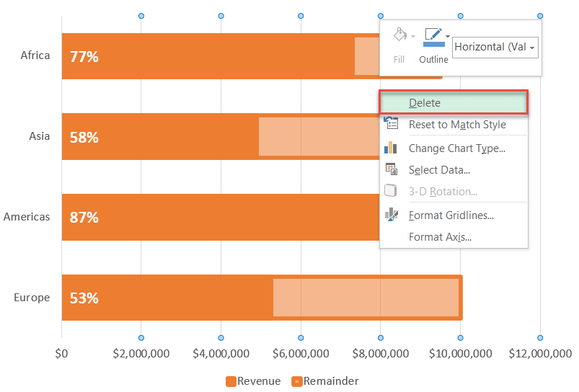The width and height of the screenshot is (579, 392).
Task: Click the Remainder legend marker
Action: 297,381
